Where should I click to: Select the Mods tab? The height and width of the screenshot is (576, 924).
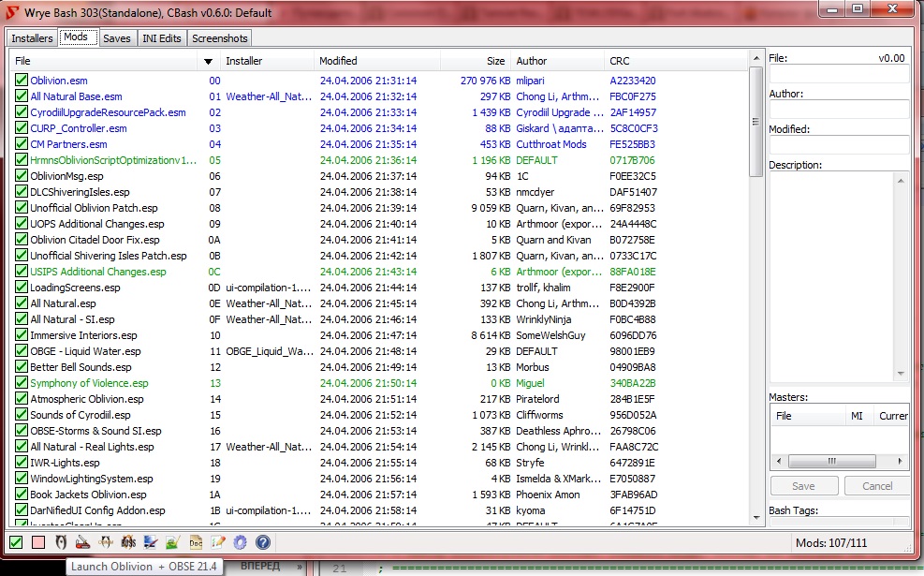point(76,37)
